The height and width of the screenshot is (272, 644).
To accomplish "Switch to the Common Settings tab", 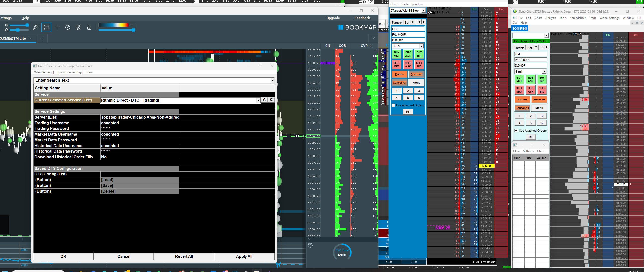I will pos(70,72).
